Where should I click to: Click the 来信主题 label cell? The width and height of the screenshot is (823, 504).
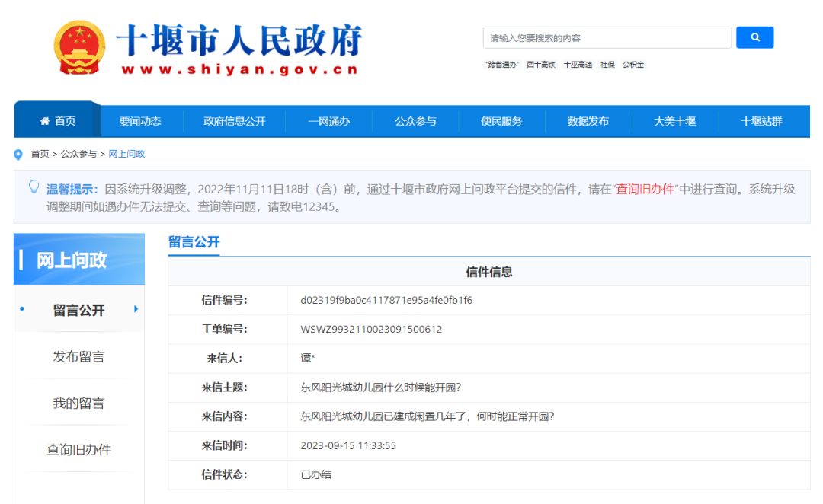click(x=228, y=387)
